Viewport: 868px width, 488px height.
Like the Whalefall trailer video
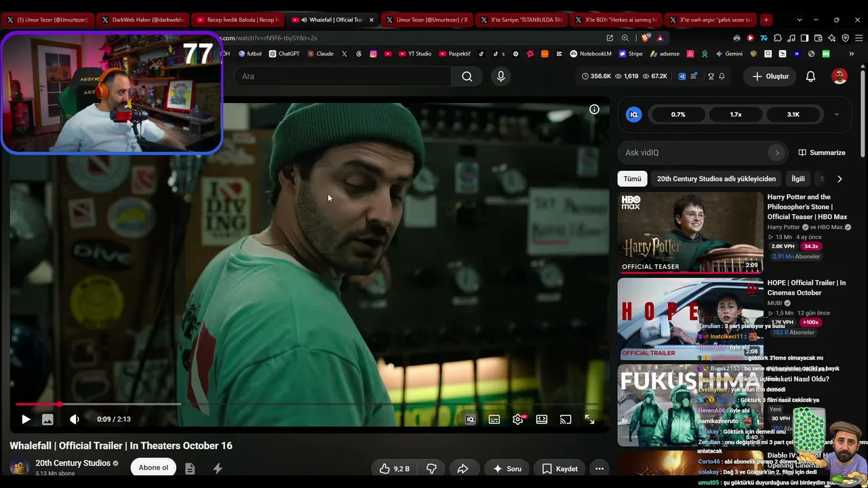tap(395, 468)
